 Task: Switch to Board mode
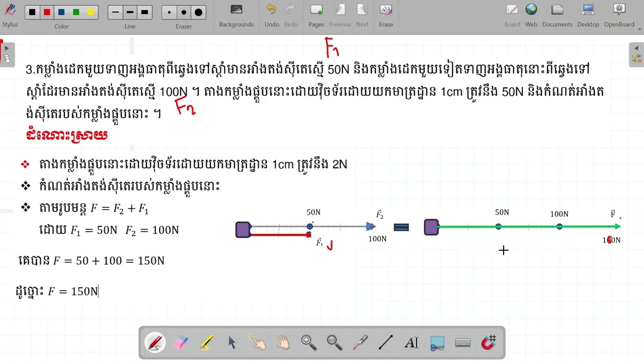pos(512,15)
